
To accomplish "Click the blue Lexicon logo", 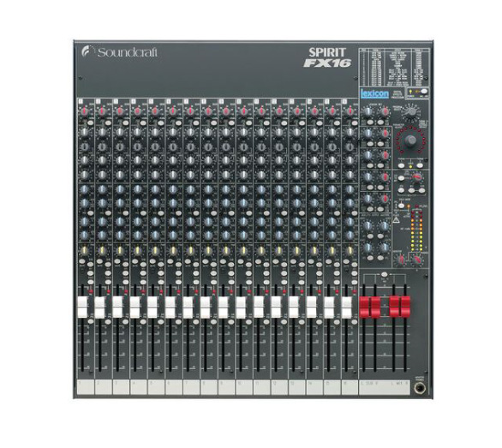I will pyautogui.click(x=374, y=94).
